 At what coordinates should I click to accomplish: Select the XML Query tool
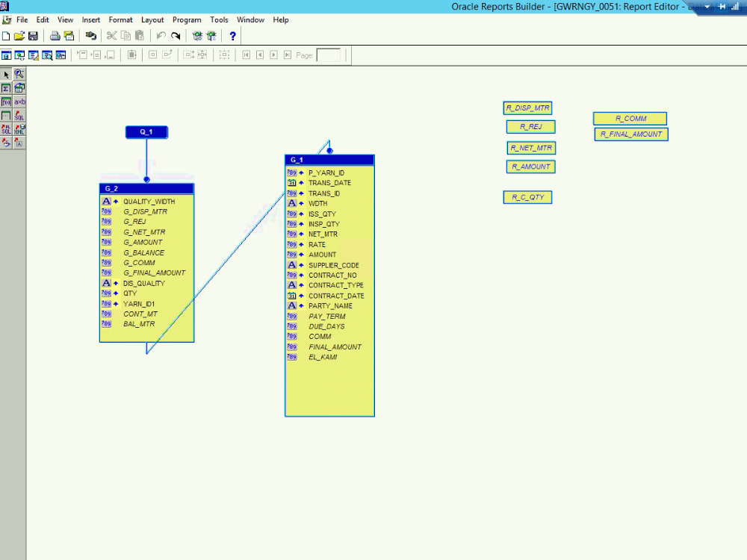(x=19, y=128)
